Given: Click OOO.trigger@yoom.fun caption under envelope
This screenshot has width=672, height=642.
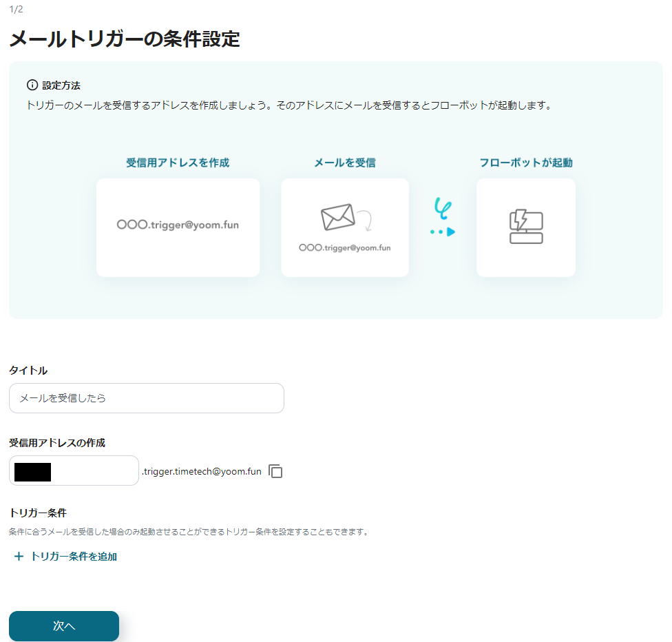Looking at the screenshot, I should click(x=345, y=247).
